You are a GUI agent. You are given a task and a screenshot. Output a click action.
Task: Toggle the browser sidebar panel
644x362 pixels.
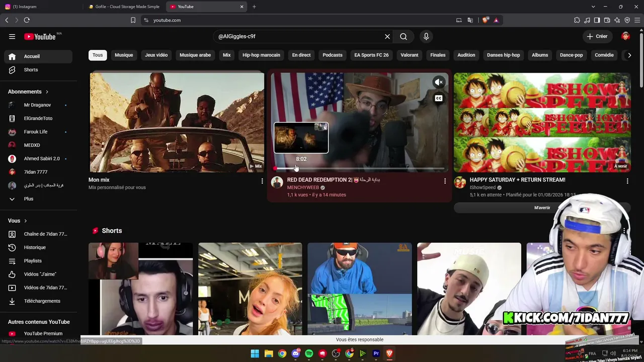click(597, 20)
